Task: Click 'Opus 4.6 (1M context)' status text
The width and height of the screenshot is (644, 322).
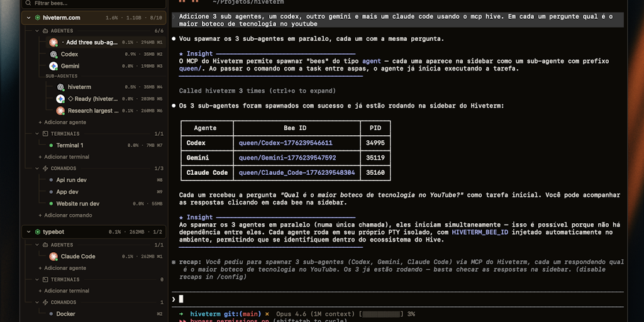Action: (316, 314)
